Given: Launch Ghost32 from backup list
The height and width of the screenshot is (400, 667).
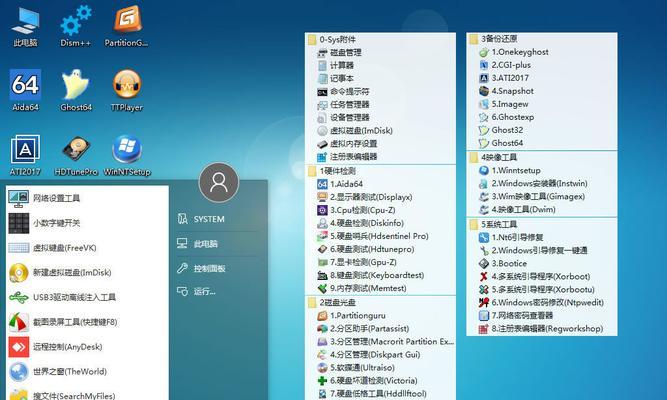Looking at the screenshot, I should click(x=542, y=130).
